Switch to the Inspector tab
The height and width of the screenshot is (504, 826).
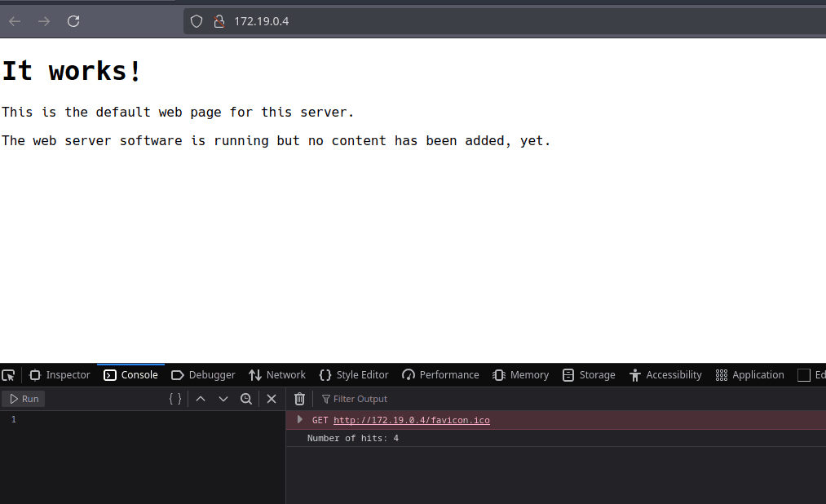click(x=60, y=375)
